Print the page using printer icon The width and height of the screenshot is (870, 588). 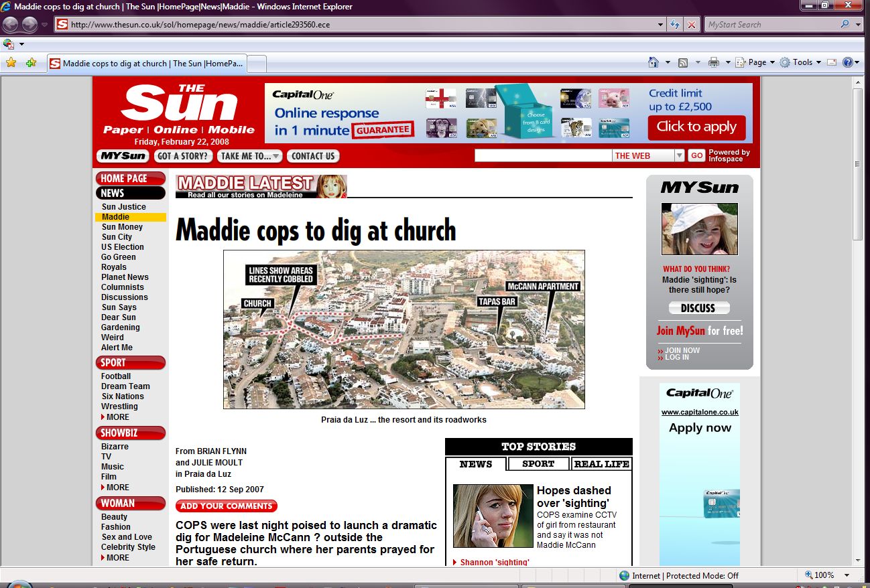(714, 62)
